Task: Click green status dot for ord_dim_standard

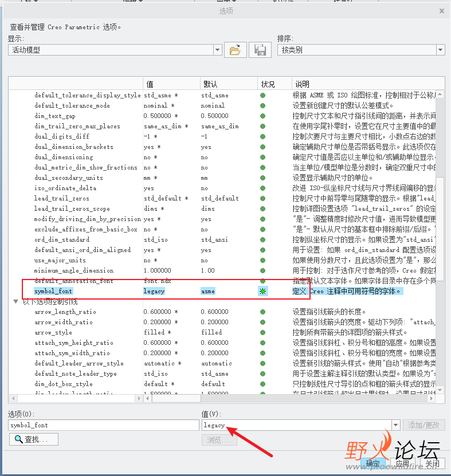Action: 262,240
